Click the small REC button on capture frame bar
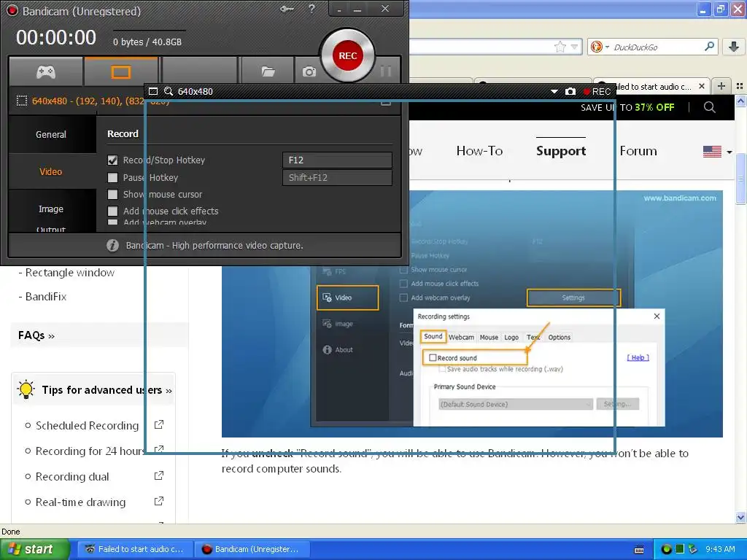 coord(597,91)
